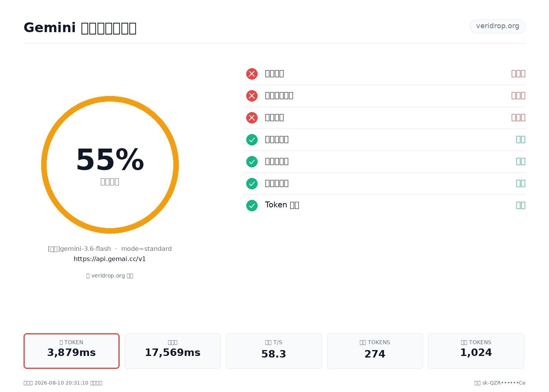
Task: Open the https://api.gemai.cc/v1 endpoint link
Action: point(110,259)
